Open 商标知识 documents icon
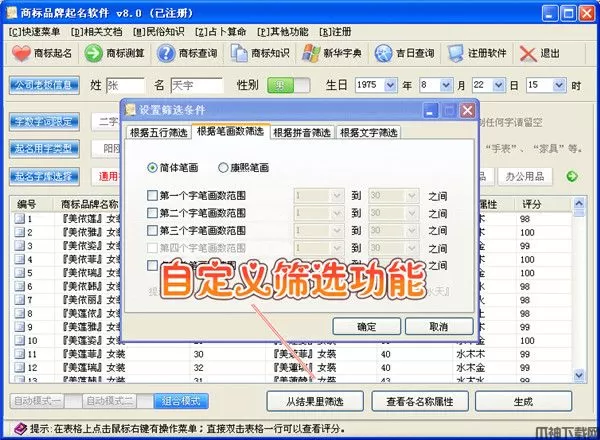This screenshot has width=600, height=440. point(239,53)
